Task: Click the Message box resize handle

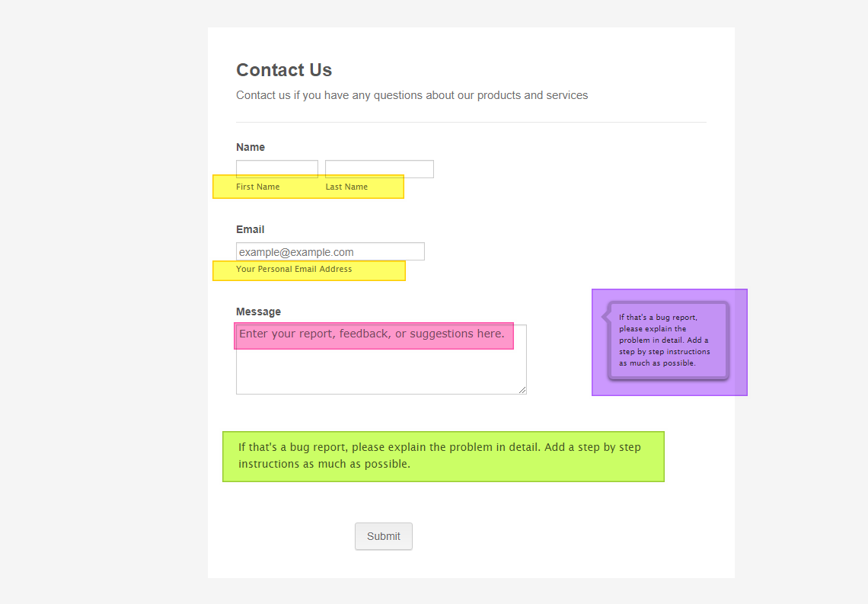Action: 522,390
